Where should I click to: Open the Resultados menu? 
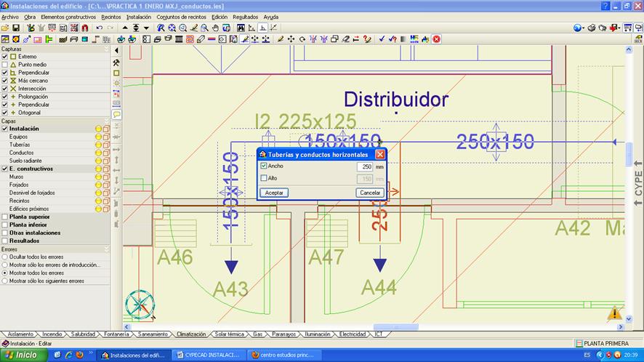[x=245, y=17]
